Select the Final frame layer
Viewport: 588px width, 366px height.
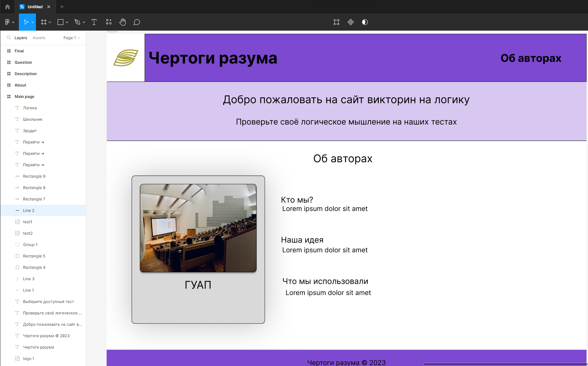coord(43,51)
